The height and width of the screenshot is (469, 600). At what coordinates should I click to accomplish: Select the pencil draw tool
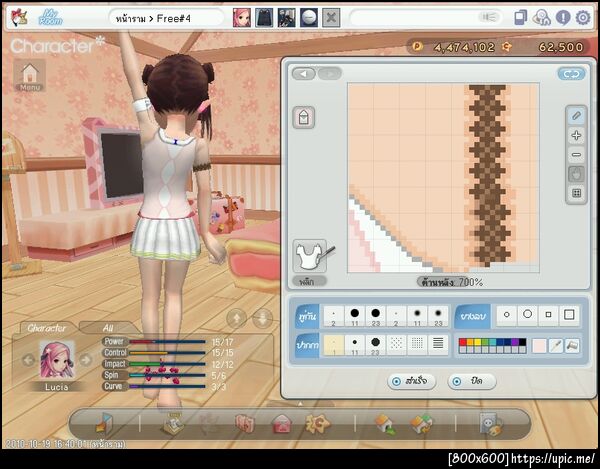coord(576,116)
